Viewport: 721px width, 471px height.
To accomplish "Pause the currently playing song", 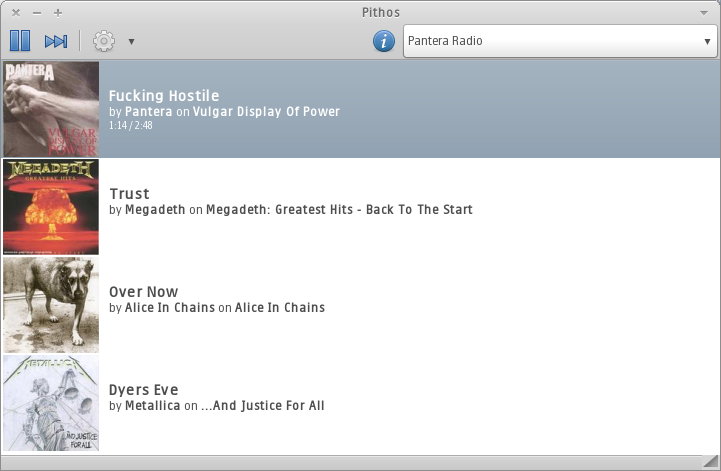I will (x=20, y=41).
